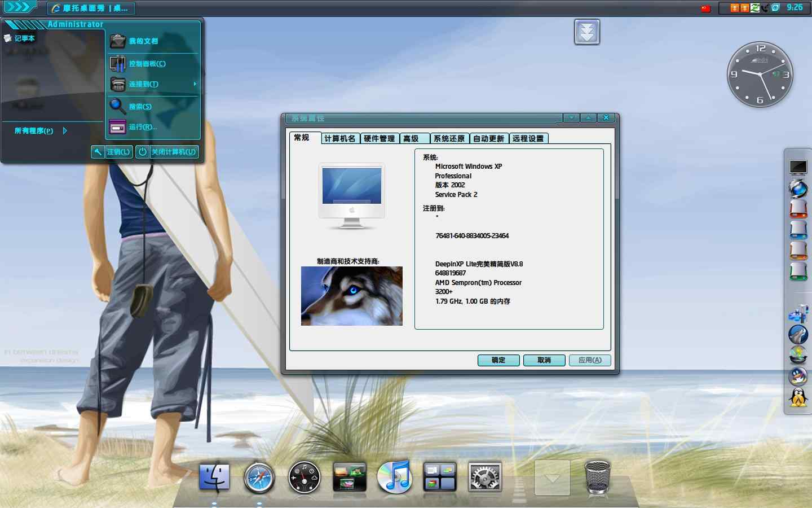Screen dimensions: 812x508
Task: Open the network computers icon in right sidebar
Action: coord(798,314)
